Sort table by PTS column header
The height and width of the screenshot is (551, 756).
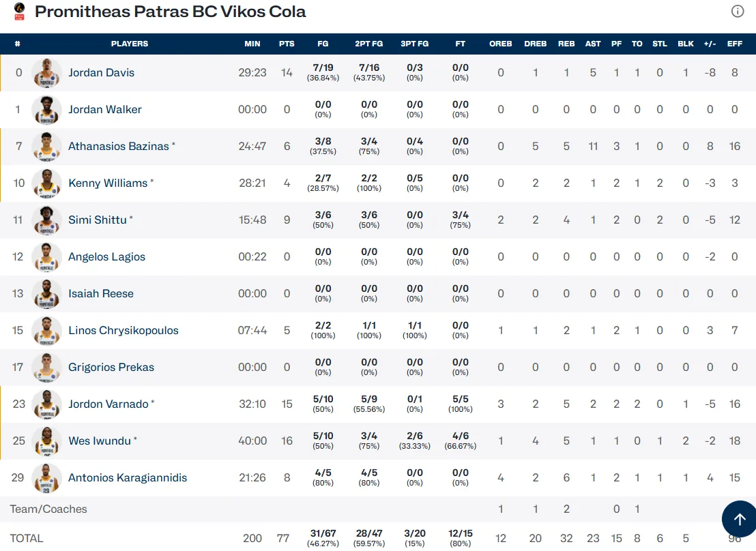coord(287,44)
